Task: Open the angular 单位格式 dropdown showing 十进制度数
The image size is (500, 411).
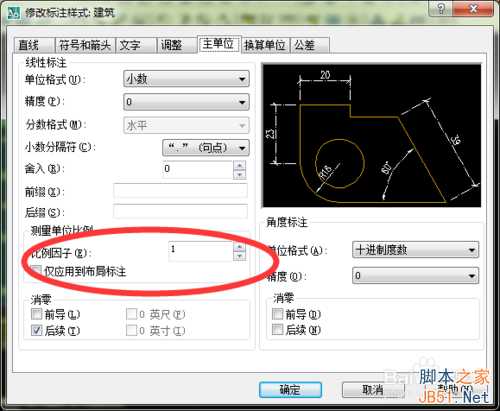Action: (415, 250)
